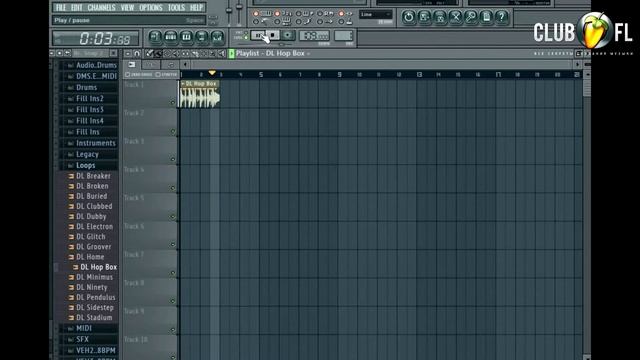Open the Playlist options menu arrow
Image resolution: width=640 pixels, height=360 pixels.
pos(128,53)
